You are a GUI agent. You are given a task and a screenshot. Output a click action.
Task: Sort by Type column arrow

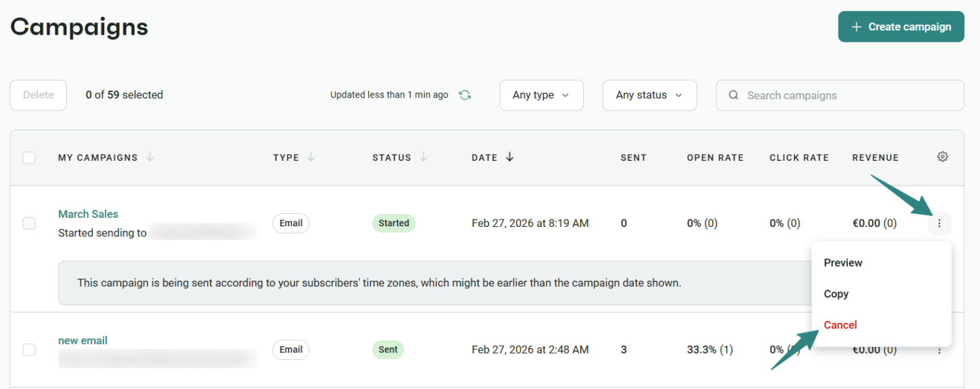point(311,157)
